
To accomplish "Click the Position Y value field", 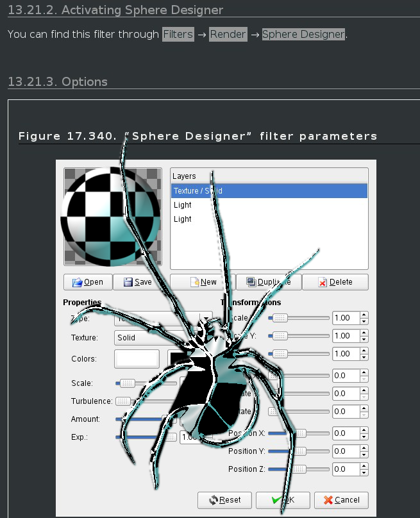I will point(346,451).
